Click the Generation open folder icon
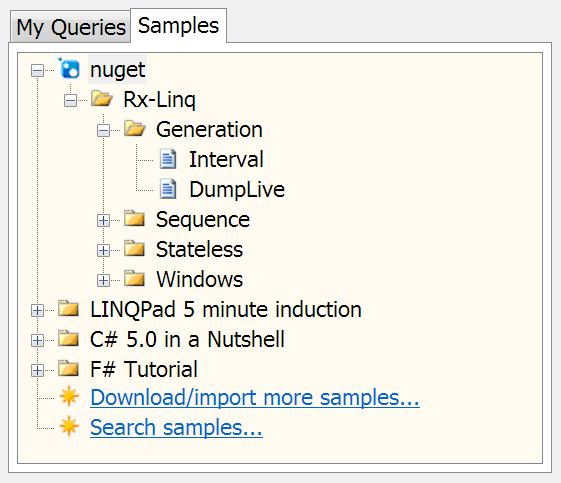The image size is (561, 483). point(135,128)
